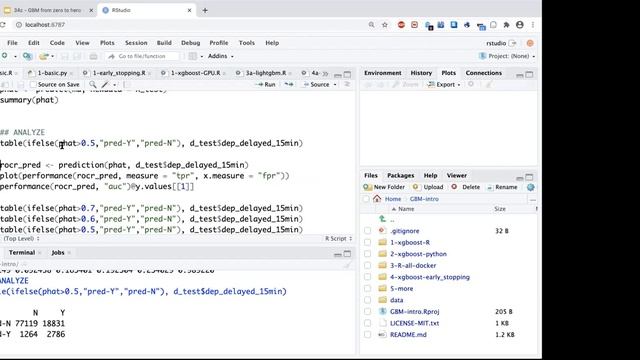Click the Files pane refresh globe icon
Viewport: 640px width, 360px height.
pyautogui.click(x=530, y=187)
